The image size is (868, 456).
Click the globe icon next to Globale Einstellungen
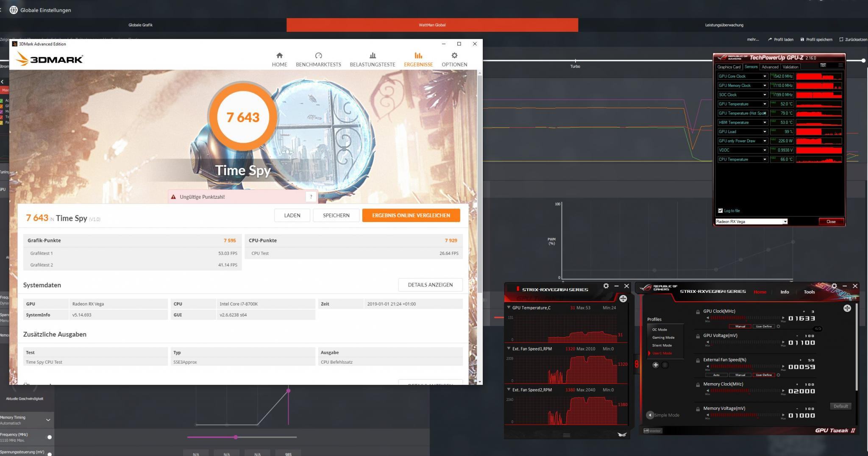pos(14,10)
